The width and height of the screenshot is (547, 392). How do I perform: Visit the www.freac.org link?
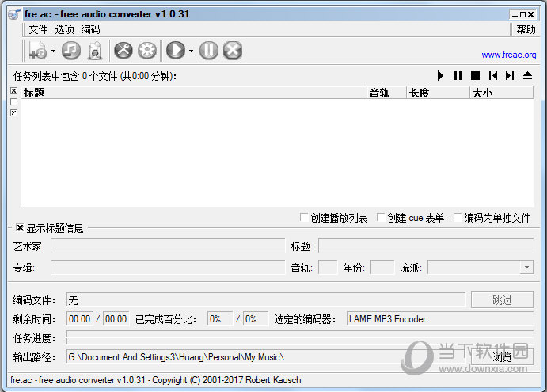coord(509,55)
